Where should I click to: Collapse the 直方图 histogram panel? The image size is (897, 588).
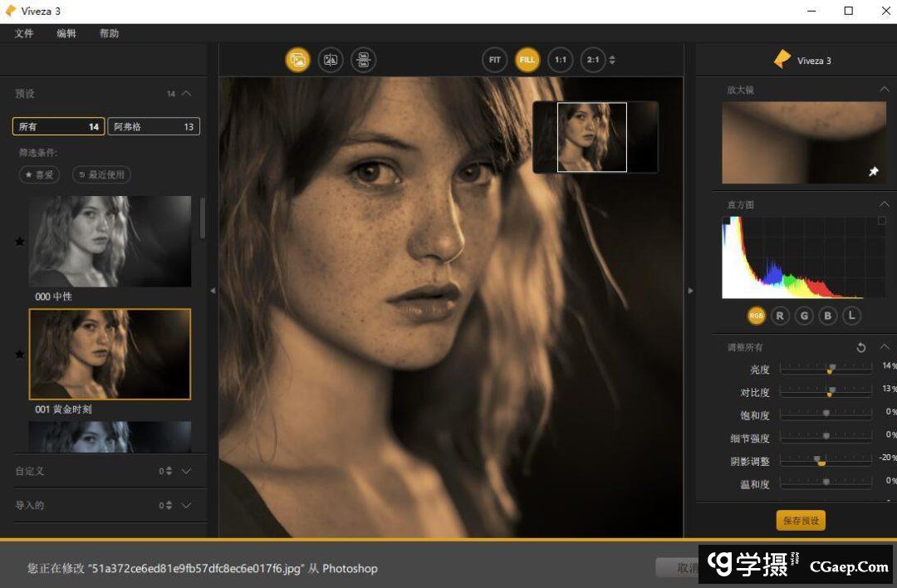(884, 204)
